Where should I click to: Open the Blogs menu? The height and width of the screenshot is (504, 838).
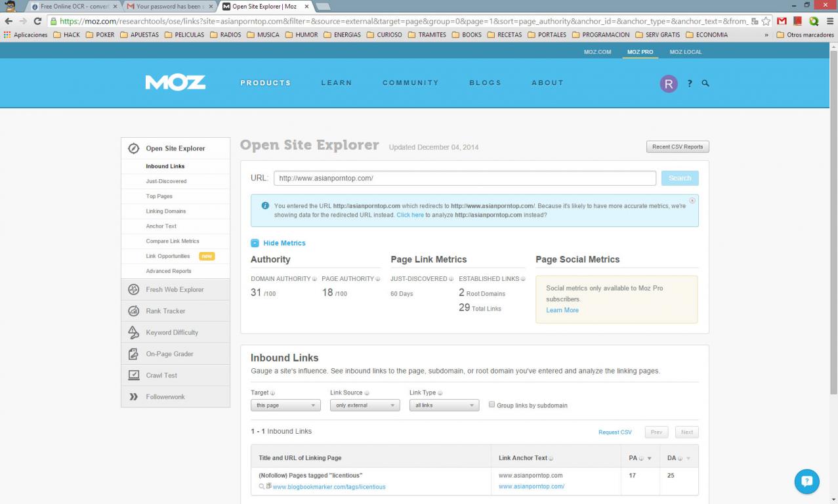pos(486,83)
